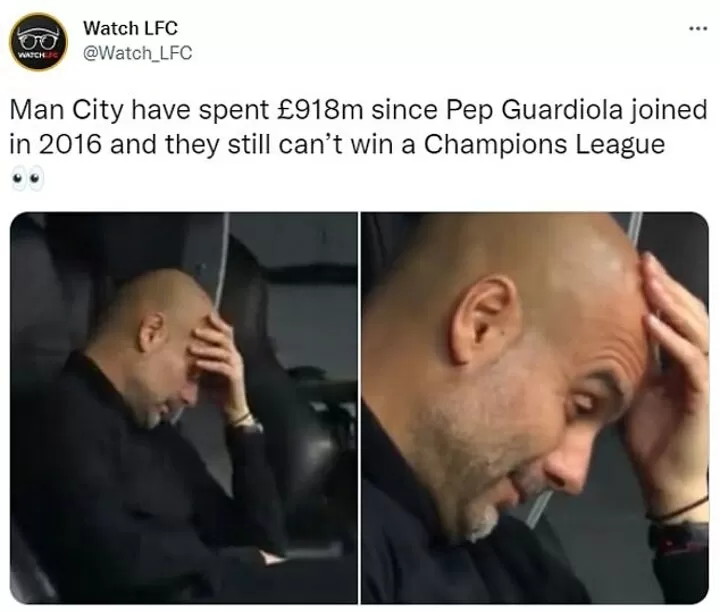Click the Watch LFC display name

[x=130, y=28]
